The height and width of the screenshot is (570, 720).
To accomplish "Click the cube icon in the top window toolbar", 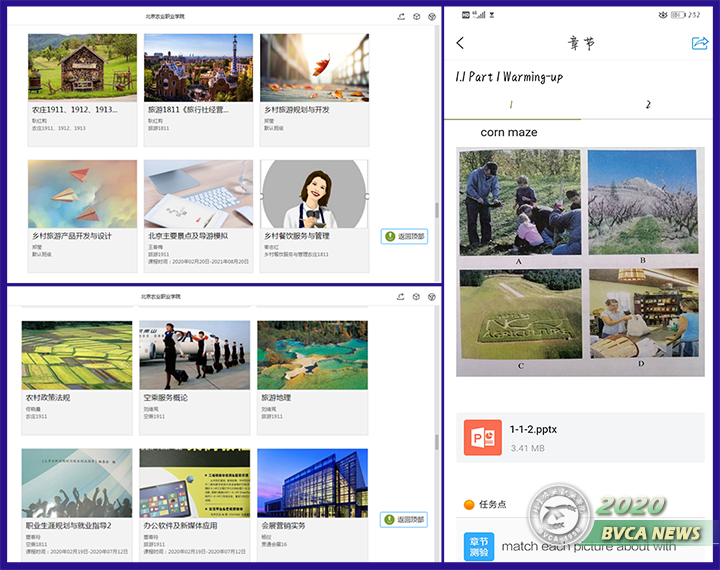I will click(x=416, y=17).
